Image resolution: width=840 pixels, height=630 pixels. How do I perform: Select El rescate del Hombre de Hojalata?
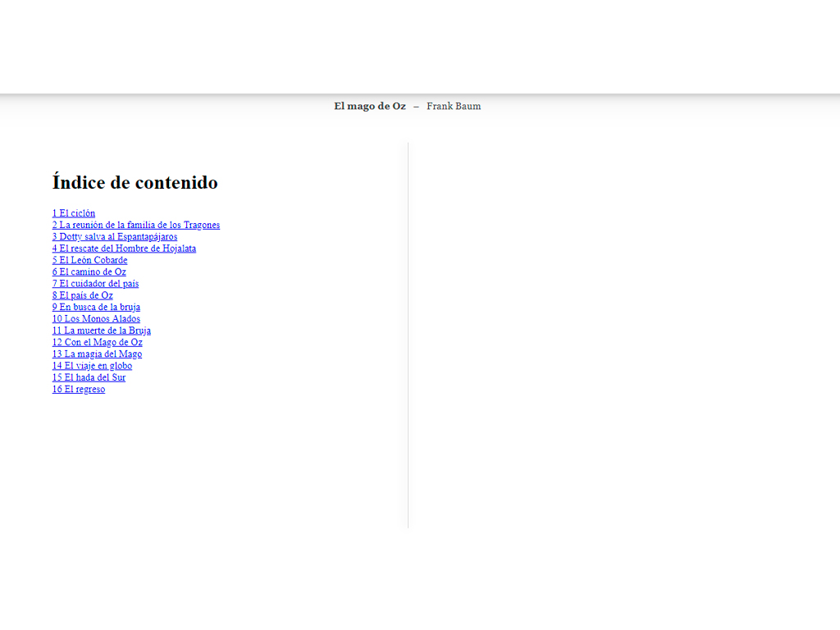(x=124, y=249)
